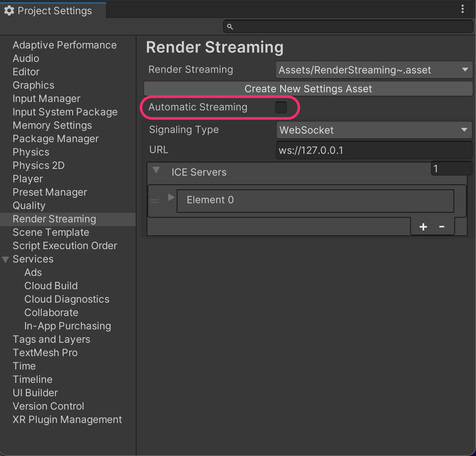Click the plus icon to add ICE server
Viewport: 476px width, 456px height.
click(x=423, y=227)
